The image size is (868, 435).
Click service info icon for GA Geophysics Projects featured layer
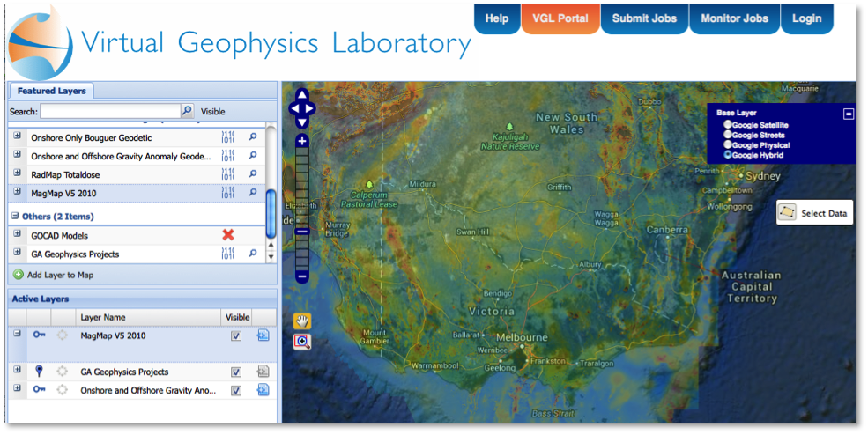[x=228, y=254]
